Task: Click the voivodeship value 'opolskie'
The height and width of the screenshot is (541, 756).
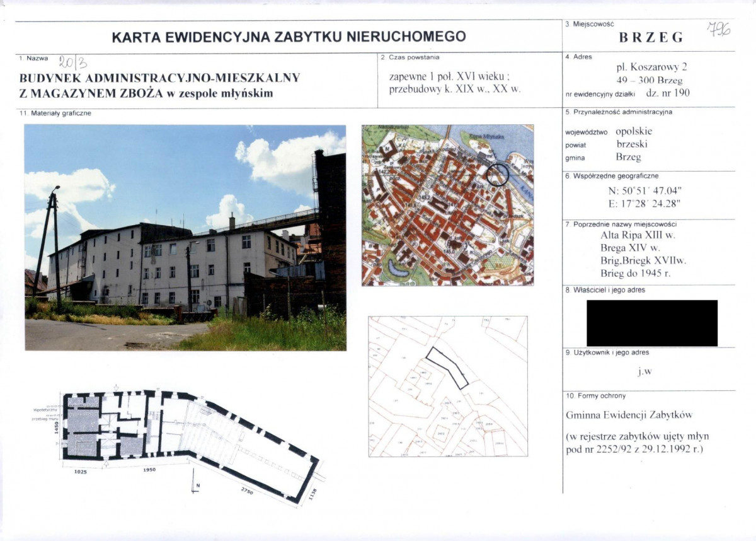Action: coord(634,132)
